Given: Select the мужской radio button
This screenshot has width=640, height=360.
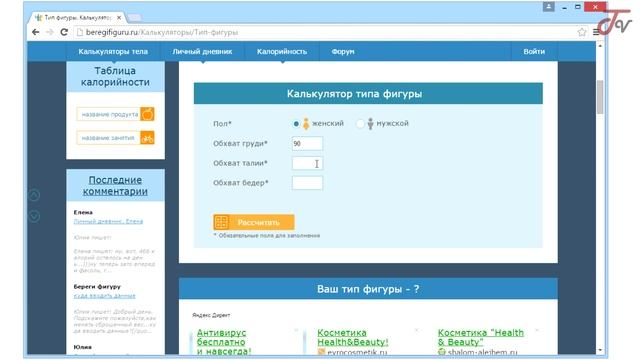Looking at the screenshot, I should tap(360, 123).
